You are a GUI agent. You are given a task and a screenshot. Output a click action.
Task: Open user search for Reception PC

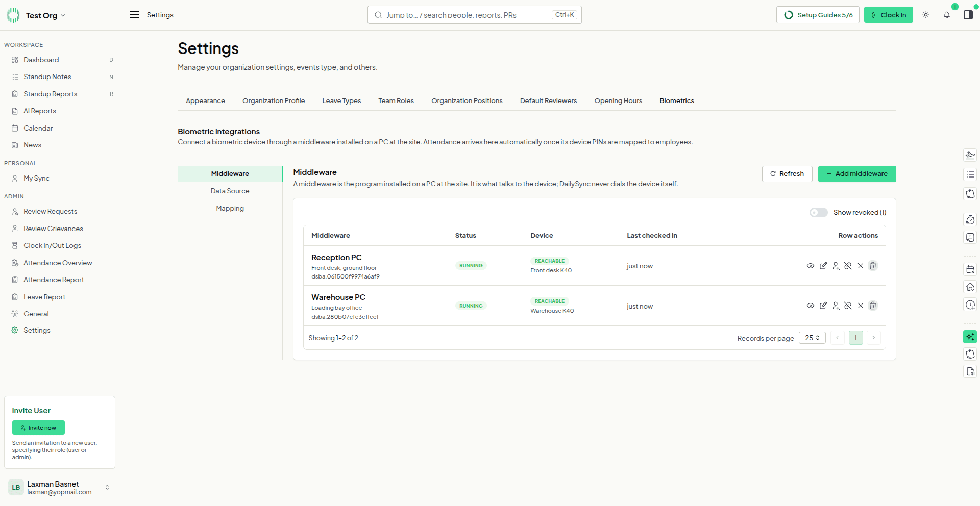tap(836, 266)
